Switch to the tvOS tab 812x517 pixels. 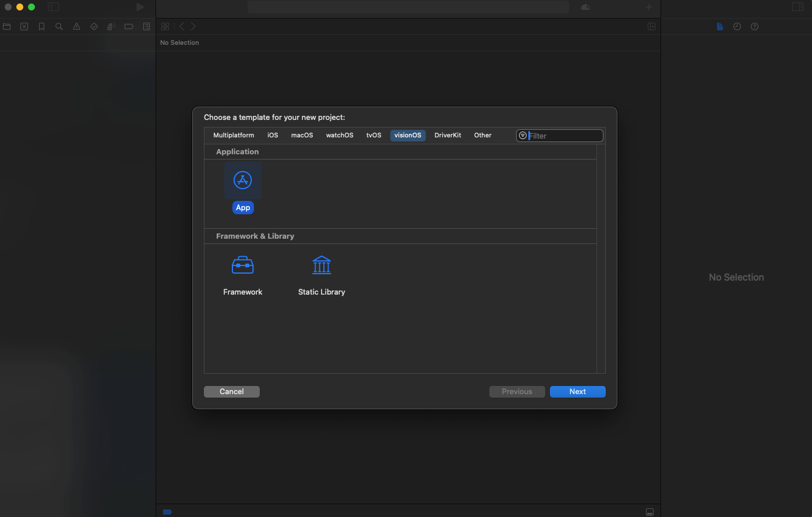(x=374, y=135)
